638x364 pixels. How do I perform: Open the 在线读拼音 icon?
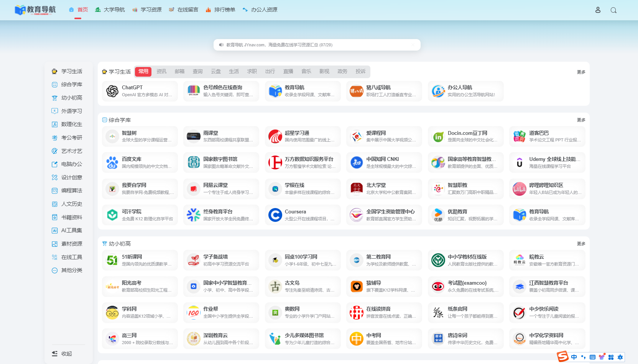[357, 313]
